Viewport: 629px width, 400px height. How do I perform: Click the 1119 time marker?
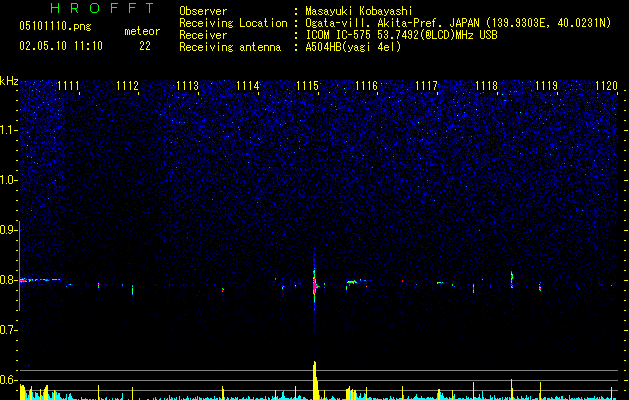pyautogui.click(x=546, y=86)
